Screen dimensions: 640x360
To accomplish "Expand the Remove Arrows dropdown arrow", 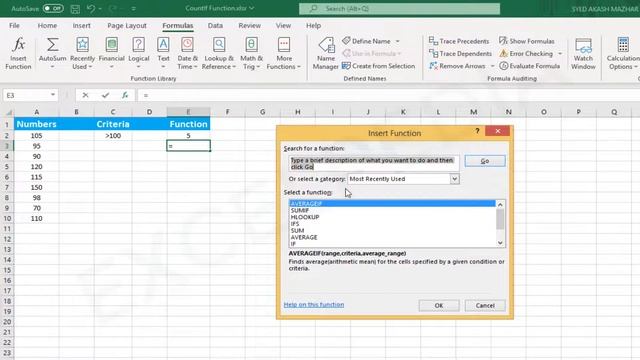I will (492, 66).
